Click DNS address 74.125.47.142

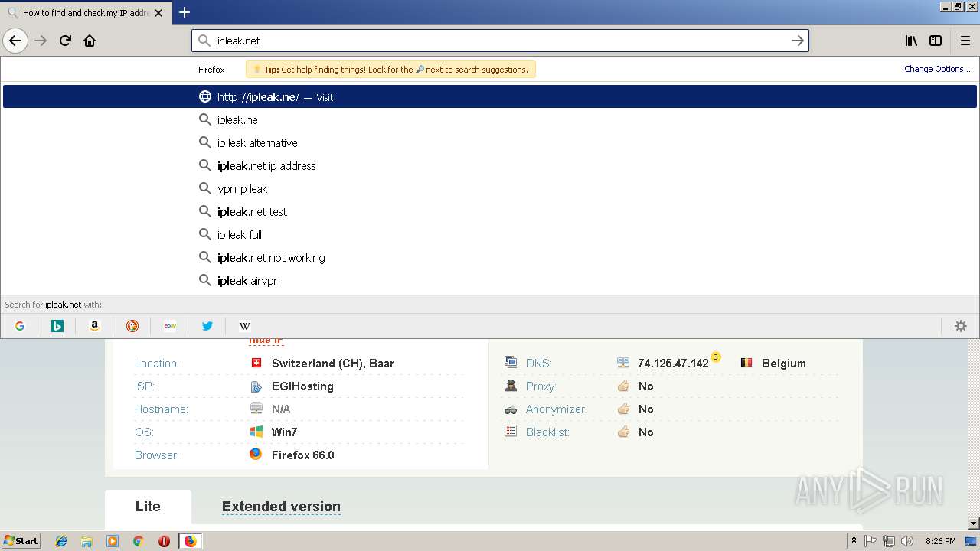(x=673, y=364)
